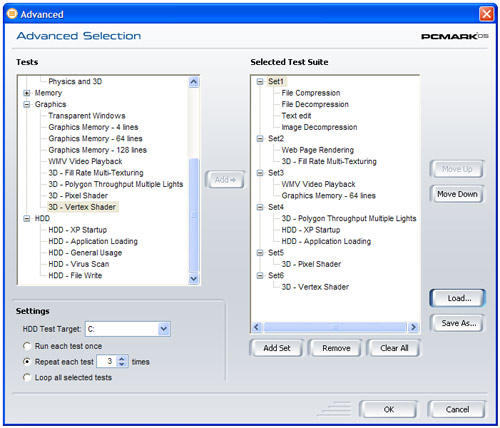Viewport: 500px width, 428px height.
Task: Increase repeat count with up arrow
Action: (122, 358)
